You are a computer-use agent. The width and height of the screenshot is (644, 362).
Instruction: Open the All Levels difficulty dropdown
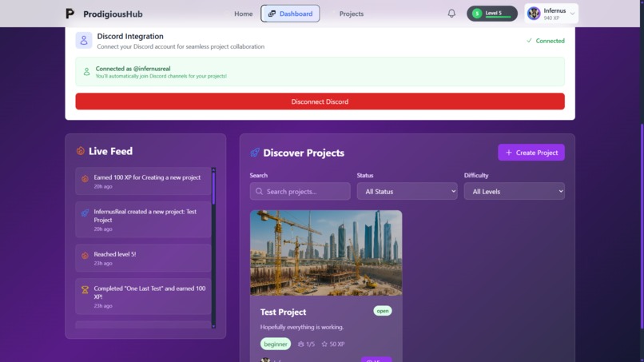(515, 191)
